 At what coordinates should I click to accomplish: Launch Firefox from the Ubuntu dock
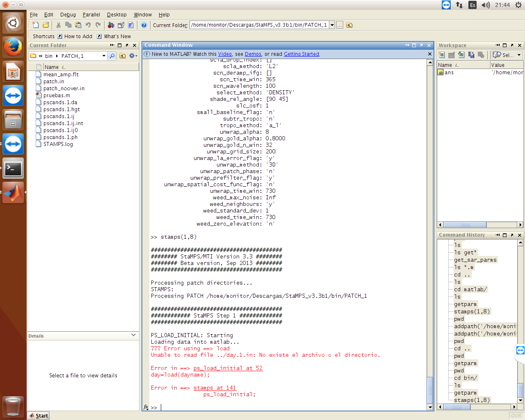click(x=13, y=47)
